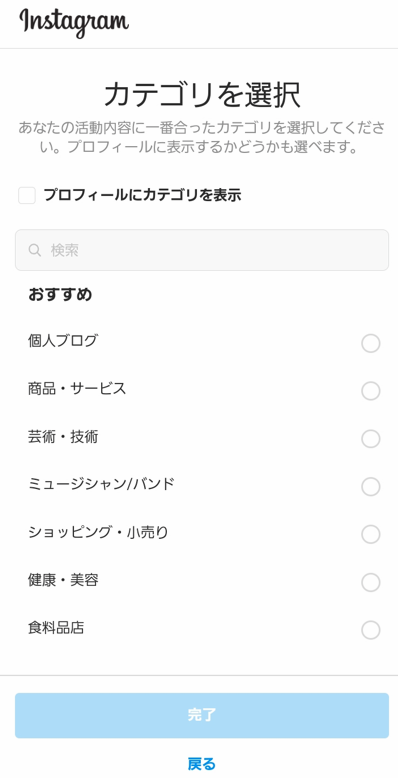Screen dimensions: 398x778
Task: Select the ショッピング・小売り radio button
Action: tap(371, 535)
